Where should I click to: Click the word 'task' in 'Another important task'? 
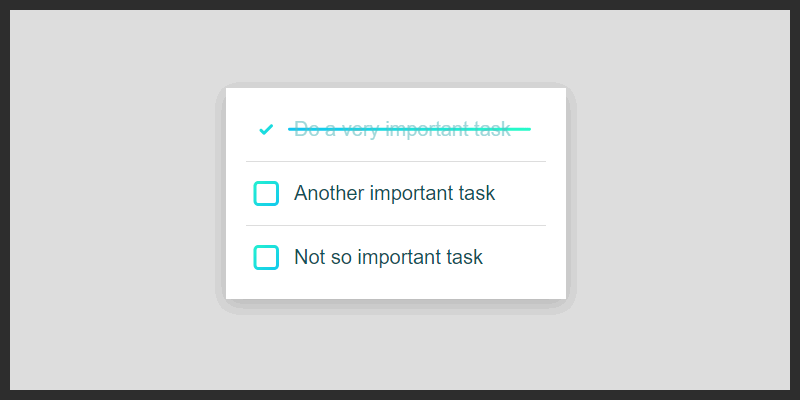[x=477, y=193]
